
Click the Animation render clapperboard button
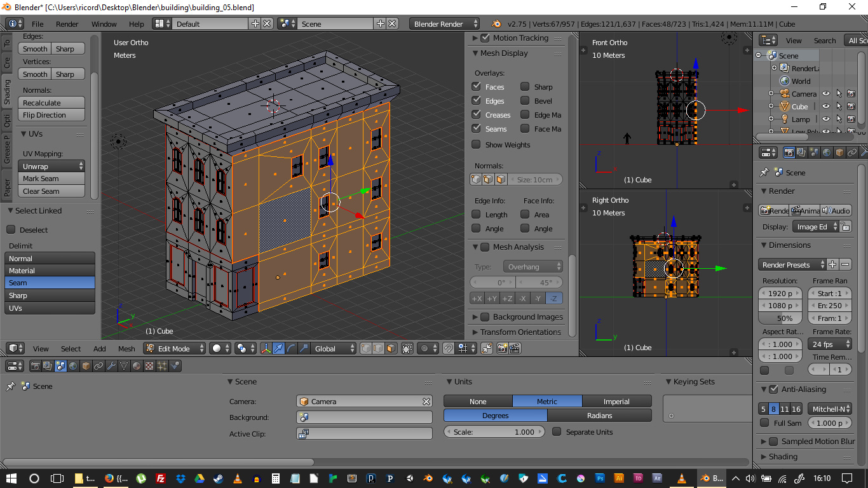804,210
